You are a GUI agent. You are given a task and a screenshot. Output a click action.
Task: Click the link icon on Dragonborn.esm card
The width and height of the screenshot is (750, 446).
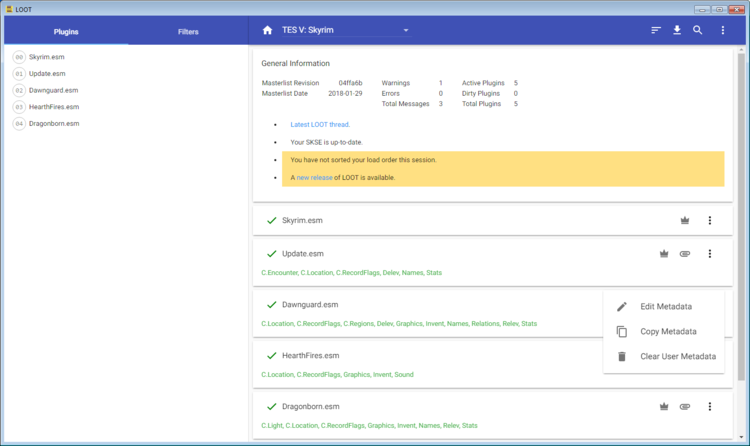pyautogui.click(x=685, y=406)
